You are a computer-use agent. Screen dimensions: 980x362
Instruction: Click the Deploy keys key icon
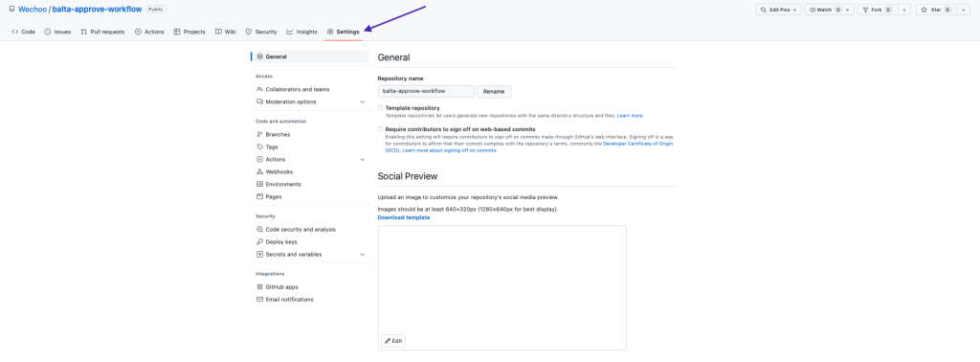260,242
